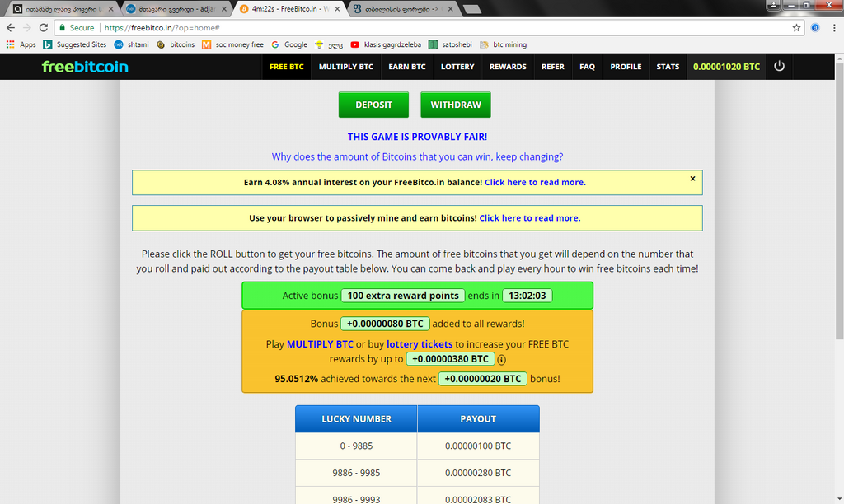Open the FAQ menu item
Image resolution: width=844 pixels, height=504 pixels.
pos(587,67)
